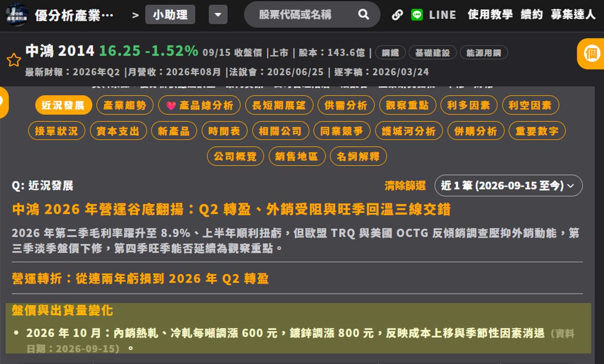
Task: Open the 小助理 selector button
Action: coord(170,15)
